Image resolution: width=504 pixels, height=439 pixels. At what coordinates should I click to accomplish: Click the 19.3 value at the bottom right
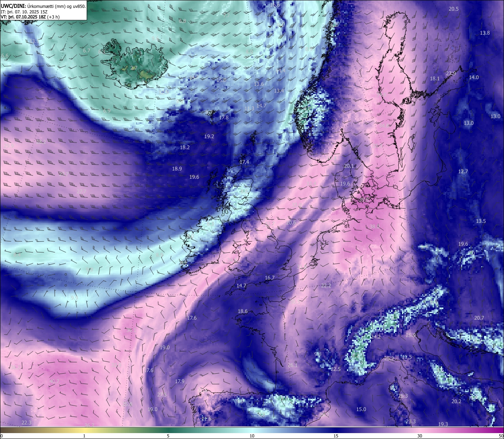(x=443, y=424)
